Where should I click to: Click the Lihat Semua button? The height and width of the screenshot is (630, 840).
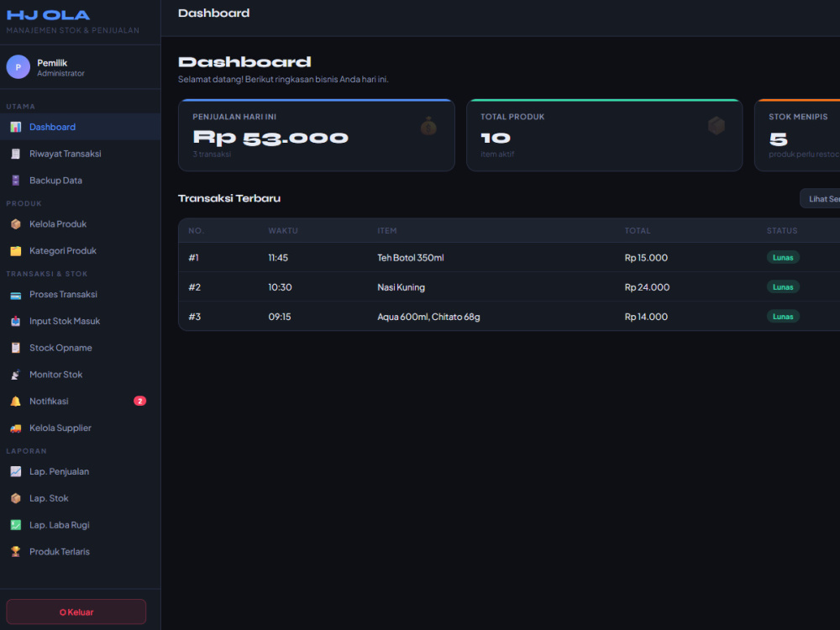pyautogui.click(x=820, y=199)
